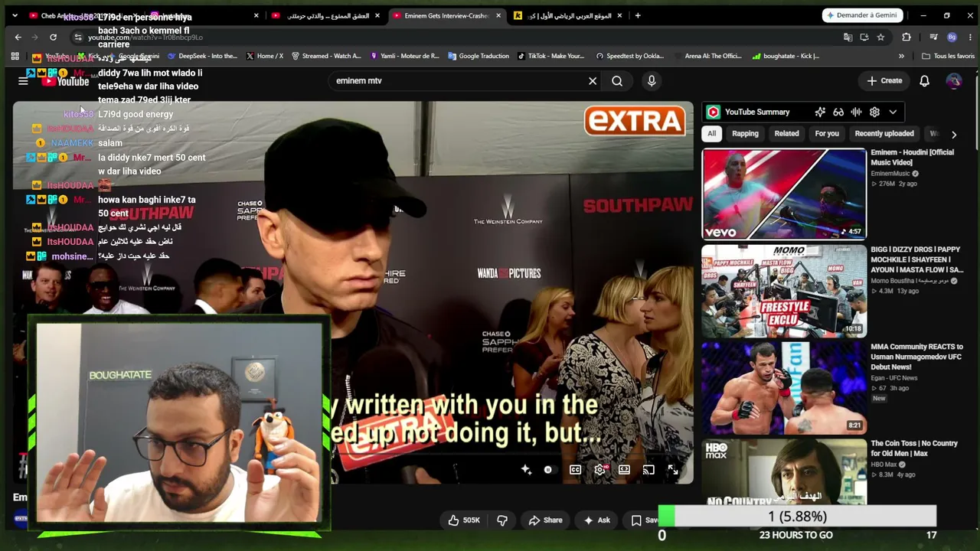Open 'The Coin Toss | No Country' title
The image size is (980, 551).
click(914, 448)
